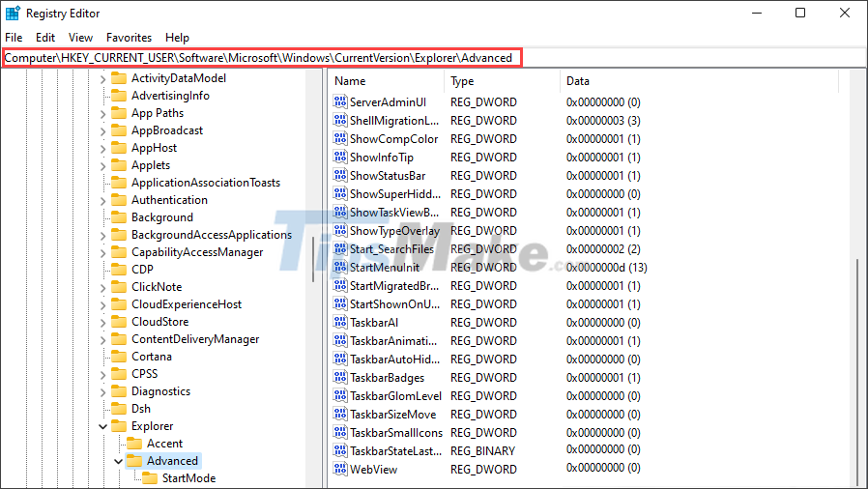Select the ShellMigrationL... value name
The width and height of the screenshot is (868, 489).
click(x=394, y=121)
